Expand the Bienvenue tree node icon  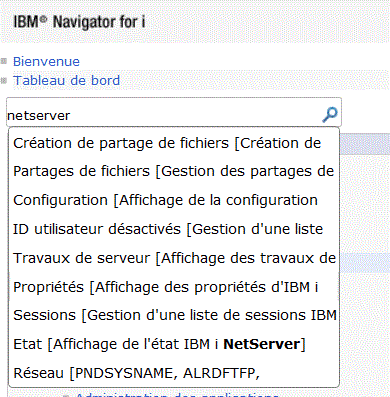tap(4, 61)
